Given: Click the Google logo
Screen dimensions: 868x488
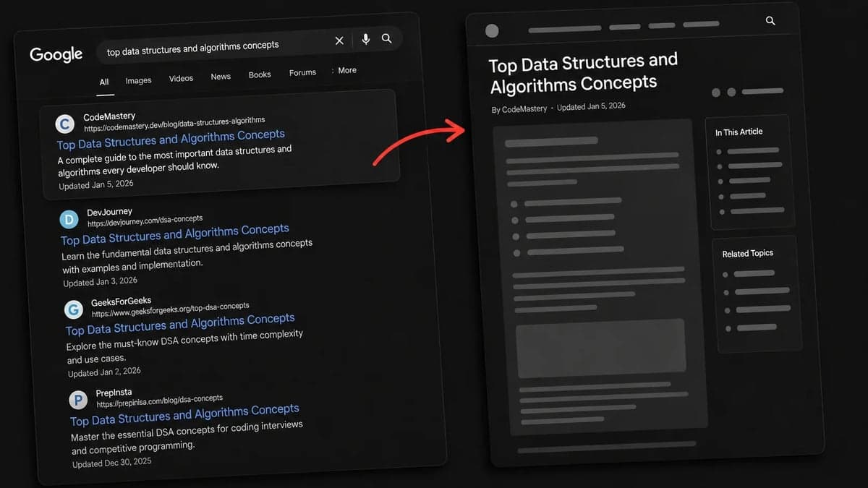Looking at the screenshot, I should point(56,54).
